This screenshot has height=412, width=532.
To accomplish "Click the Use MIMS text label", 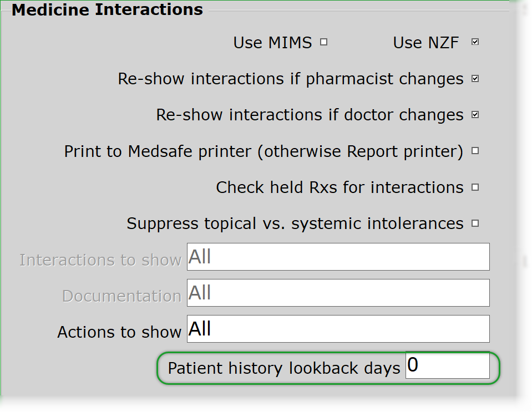I will pyautogui.click(x=272, y=43).
